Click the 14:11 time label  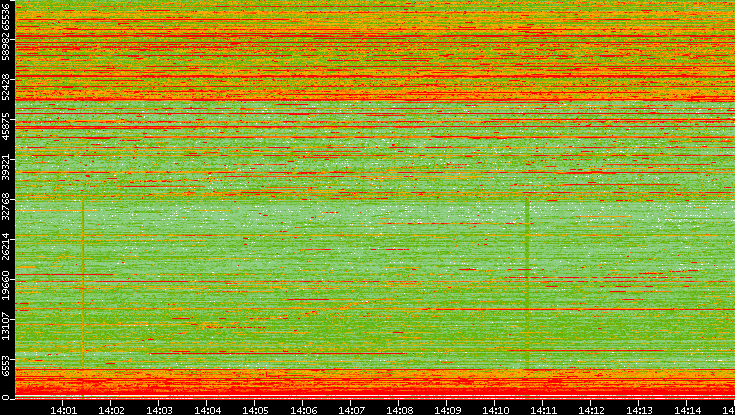click(544, 410)
